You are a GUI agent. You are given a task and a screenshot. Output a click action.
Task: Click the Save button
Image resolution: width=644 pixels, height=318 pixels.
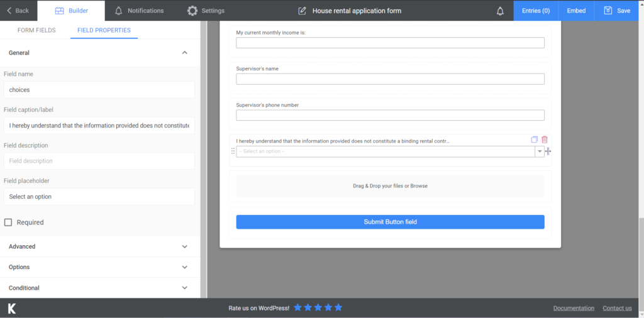pos(617,11)
